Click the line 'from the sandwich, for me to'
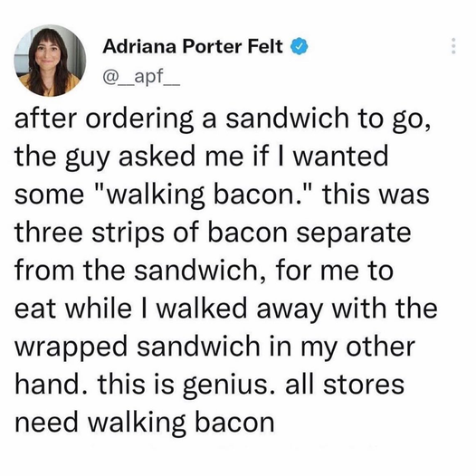 [x=204, y=271]
